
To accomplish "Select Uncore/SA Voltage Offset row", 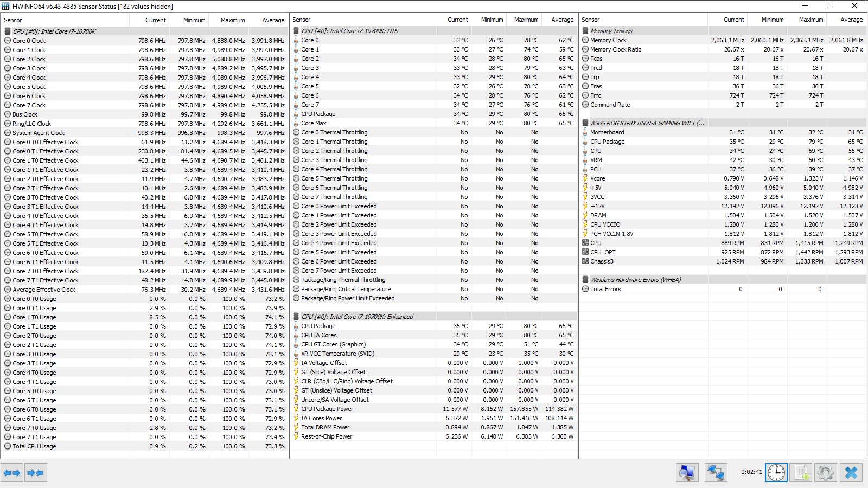I will click(x=433, y=400).
